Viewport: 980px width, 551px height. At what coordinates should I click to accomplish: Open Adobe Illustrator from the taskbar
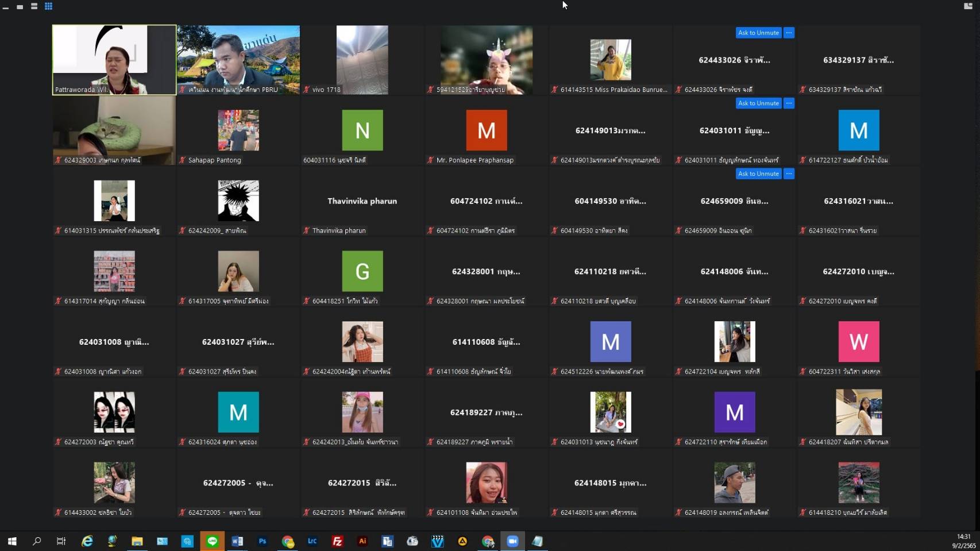point(362,541)
